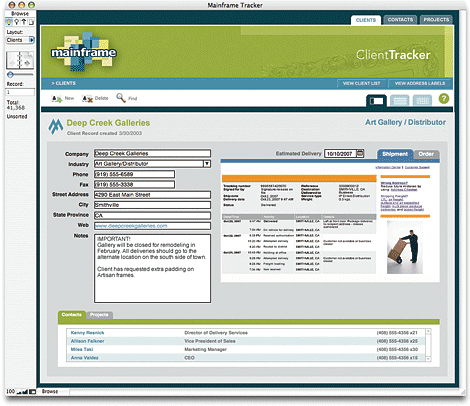Click the Phone field
Image resolution: width=470 pixels, height=406 pixels.
click(x=134, y=174)
